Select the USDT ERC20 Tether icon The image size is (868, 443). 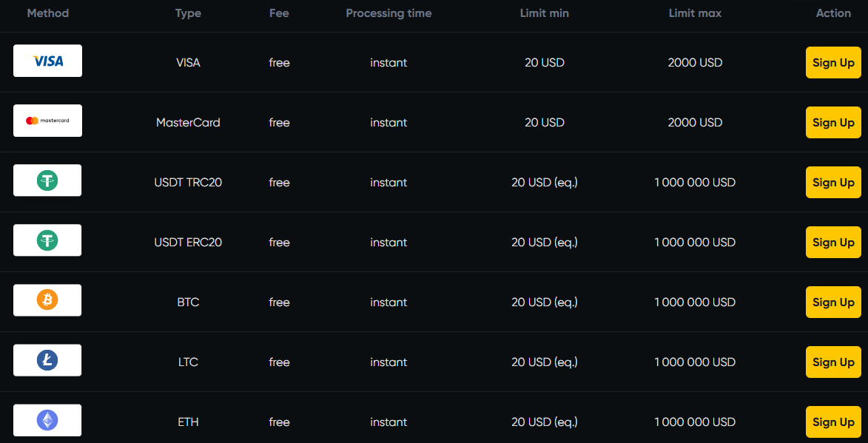pyautogui.click(x=47, y=240)
